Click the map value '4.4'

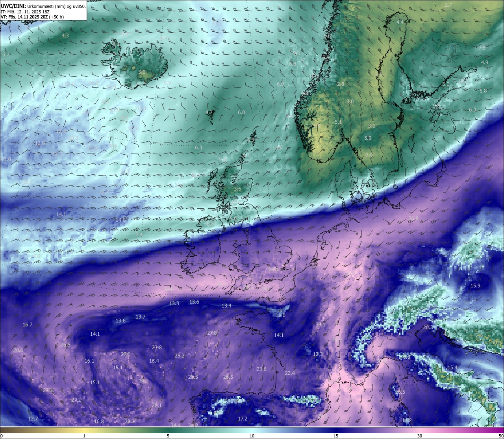400,22
